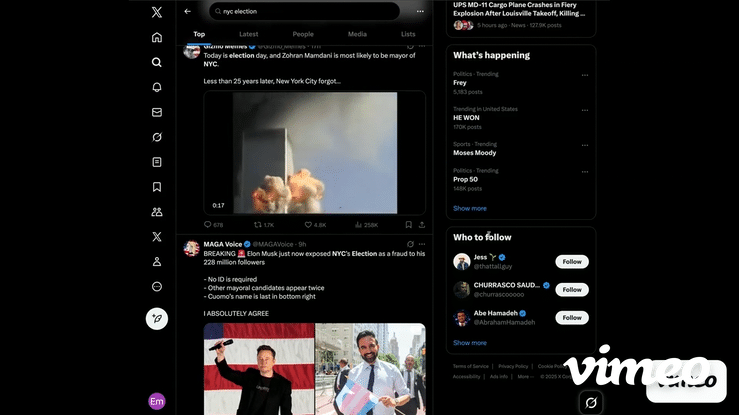The height and width of the screenshot is (415, 739).
Task: Go back using the arrow beside search
Action: pyautogui.click(x=188, y=11)
